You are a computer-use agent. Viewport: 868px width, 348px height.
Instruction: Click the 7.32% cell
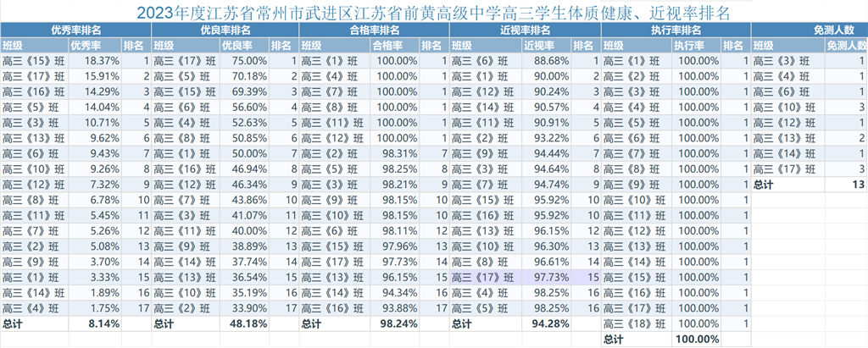tap(95, 185)
